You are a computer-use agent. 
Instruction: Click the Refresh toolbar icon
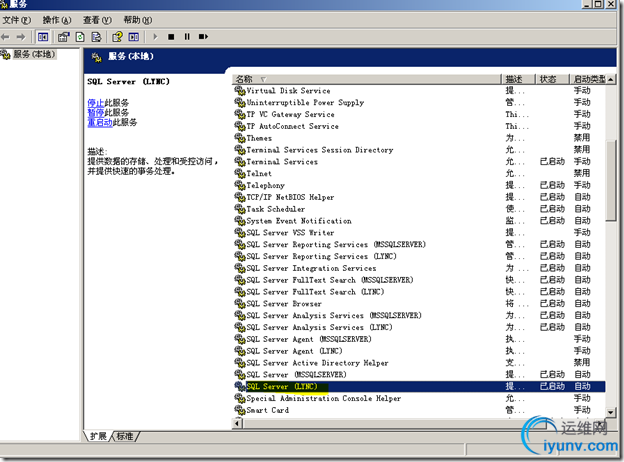coord(80,37)
